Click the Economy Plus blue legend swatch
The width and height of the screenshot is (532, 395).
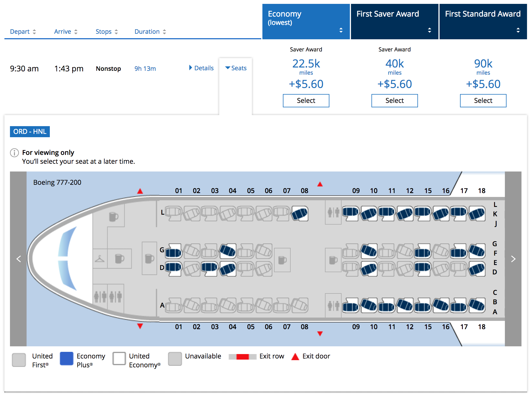point(67,358)
